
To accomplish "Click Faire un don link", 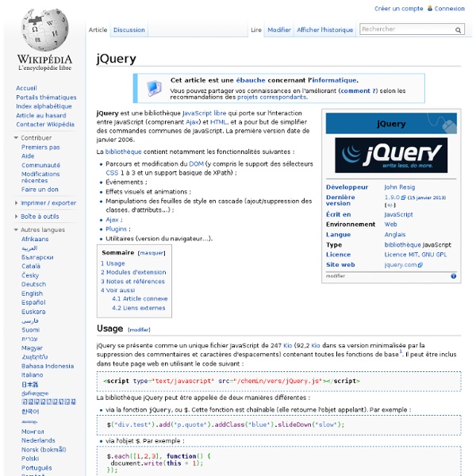I will pos(40,190).
